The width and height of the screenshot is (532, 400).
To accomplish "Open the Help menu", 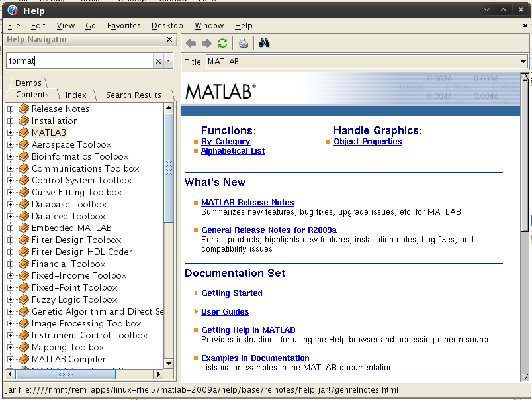I will [244, 26].
